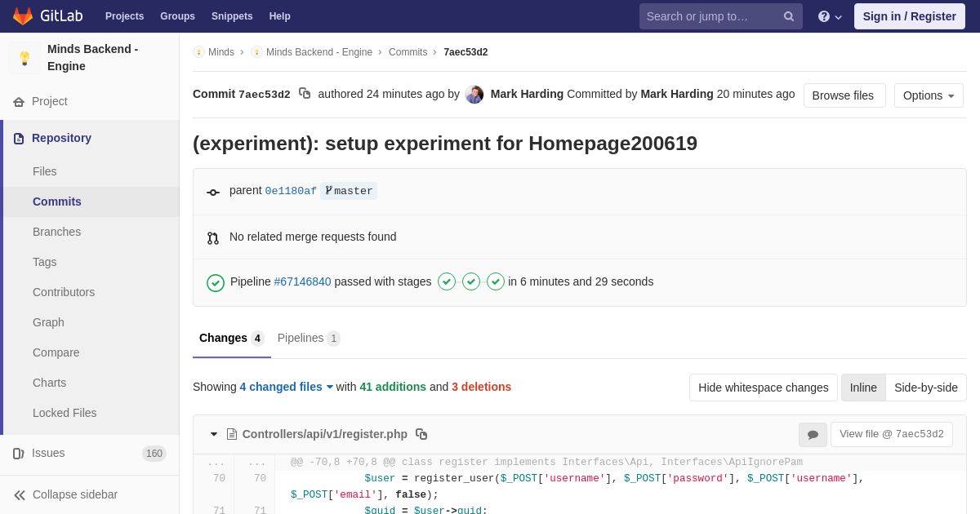
Task: Switch to the Changes tab
Action: coord(232,338)
